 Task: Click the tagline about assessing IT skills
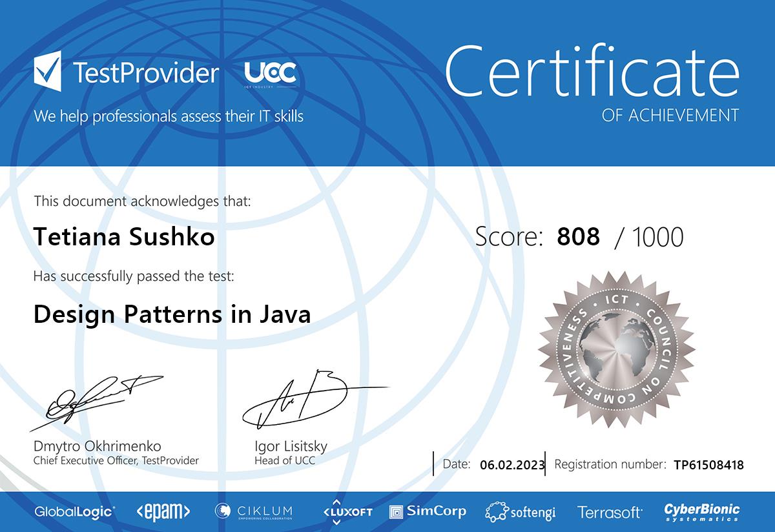click(169, 116)
